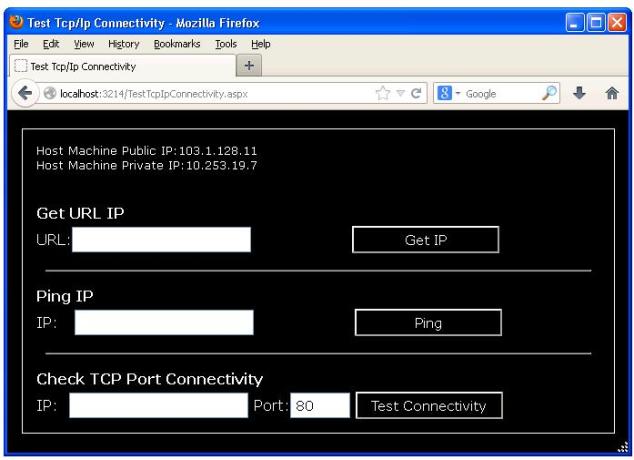This screenshot has width=634, height=460.
Task: Click the Check TCP Port Connectivity heading
Action: coord(150,379)
